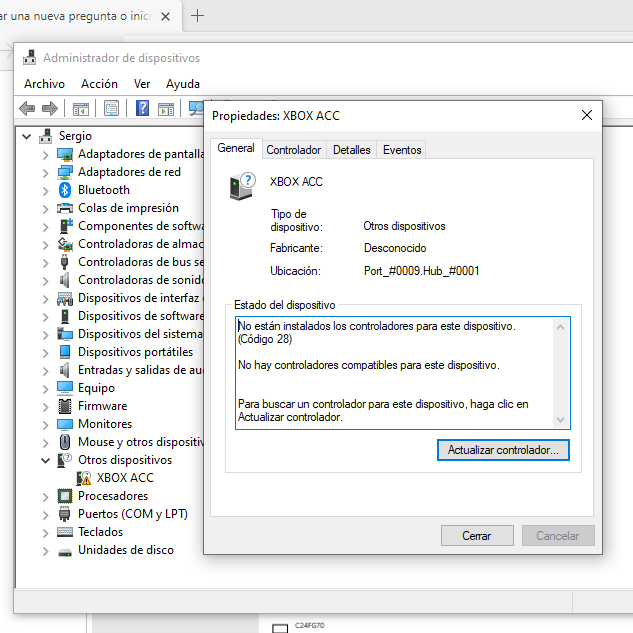The image size is (633, 633).
Task: Select Entradas y salidas de audio item
Action: (140, 370)
